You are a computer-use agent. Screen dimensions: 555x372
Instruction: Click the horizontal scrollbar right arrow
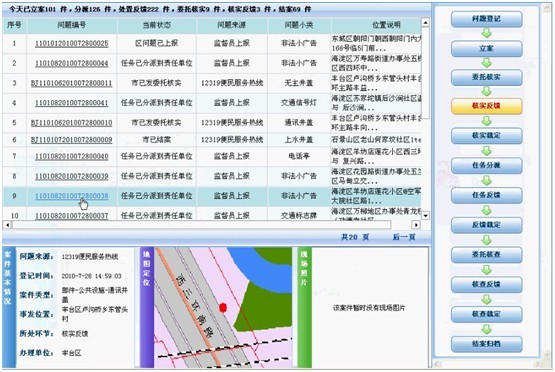pyautogui.click(x=416, y=225)
